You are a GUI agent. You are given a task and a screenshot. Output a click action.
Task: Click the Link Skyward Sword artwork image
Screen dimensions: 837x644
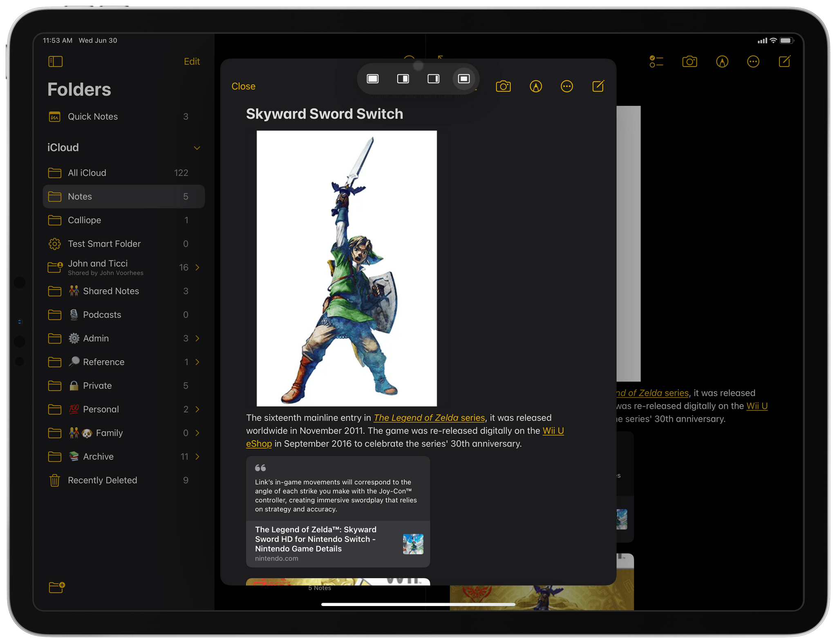347,268
